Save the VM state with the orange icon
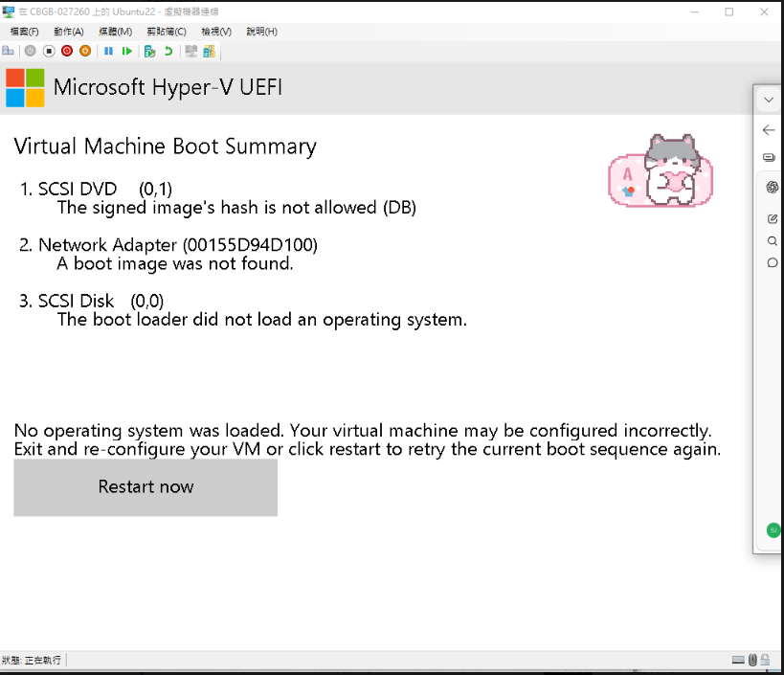Image resolution: width=784 pixels, height=675 pixels. click(85, 51)
